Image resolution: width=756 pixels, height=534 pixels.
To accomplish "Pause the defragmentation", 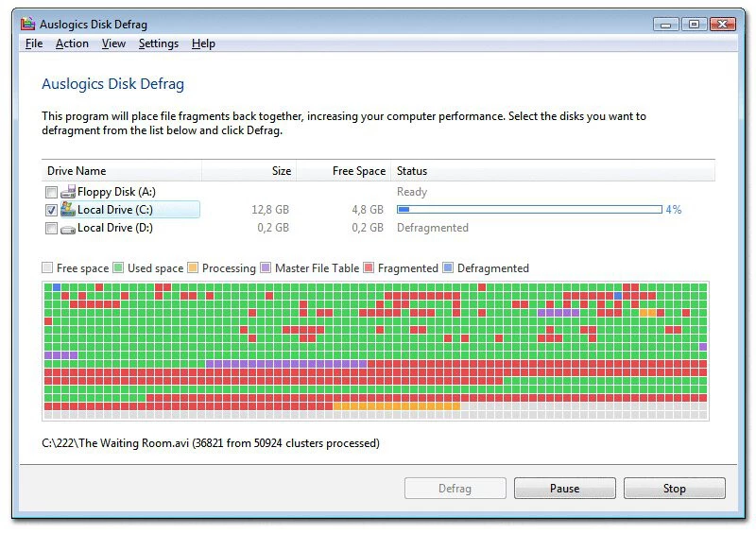I will pyautogui.click(x=564, y=489).
